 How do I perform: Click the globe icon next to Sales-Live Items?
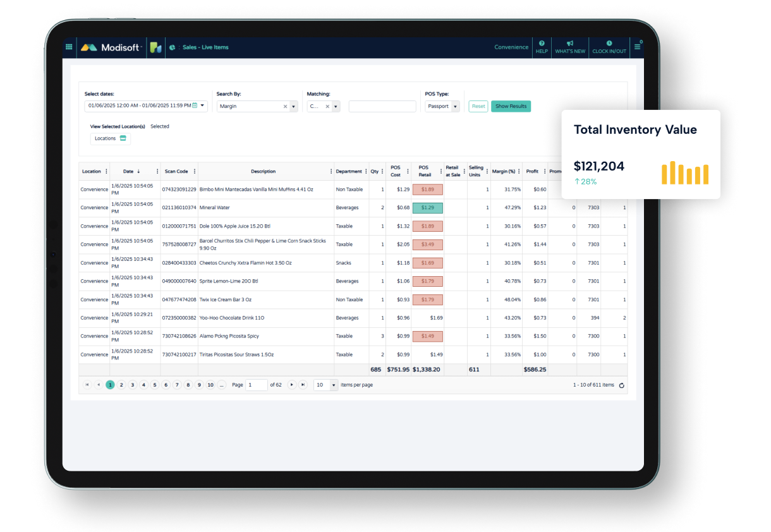click(171, 47)
